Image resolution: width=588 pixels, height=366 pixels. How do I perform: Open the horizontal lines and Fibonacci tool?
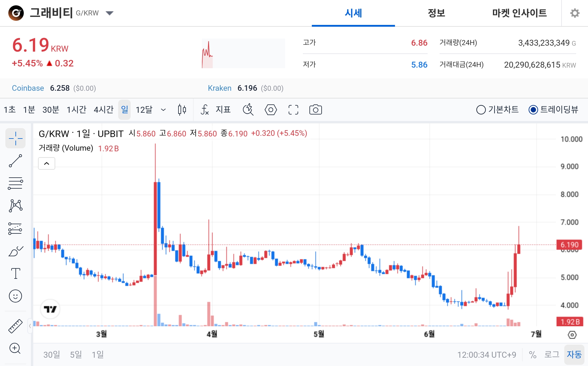[x=15, y=183]
